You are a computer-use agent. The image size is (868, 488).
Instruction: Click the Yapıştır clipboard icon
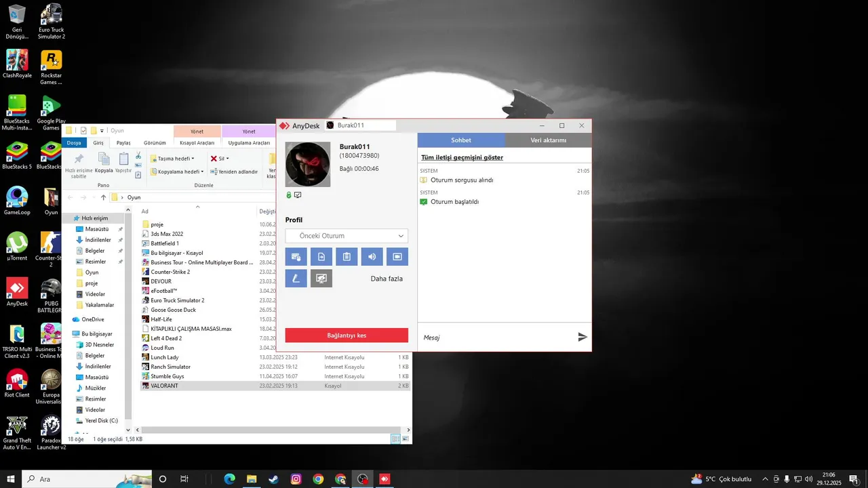123,163
